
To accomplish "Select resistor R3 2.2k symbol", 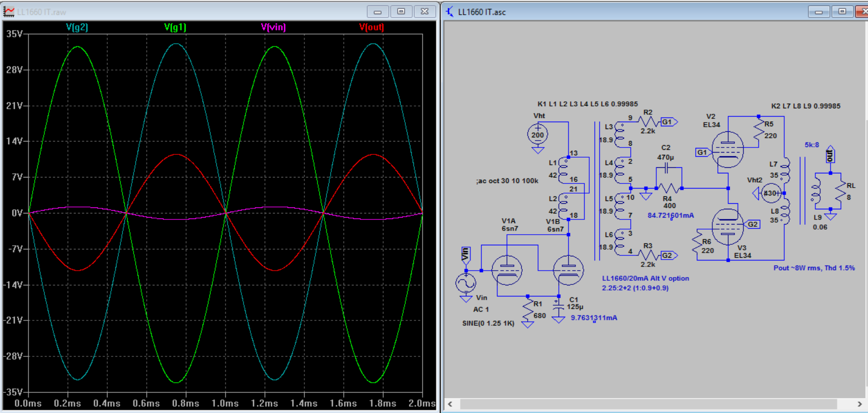I will [648, 255].
